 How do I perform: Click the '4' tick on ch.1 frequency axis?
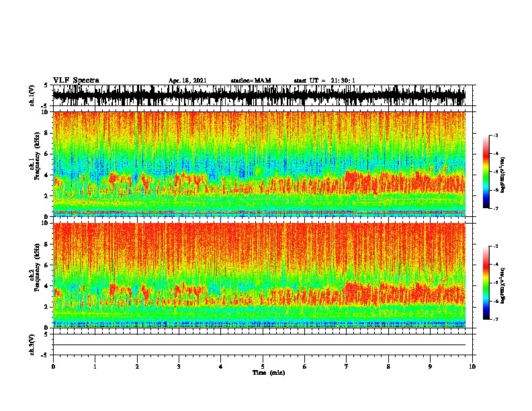[48, 175]
